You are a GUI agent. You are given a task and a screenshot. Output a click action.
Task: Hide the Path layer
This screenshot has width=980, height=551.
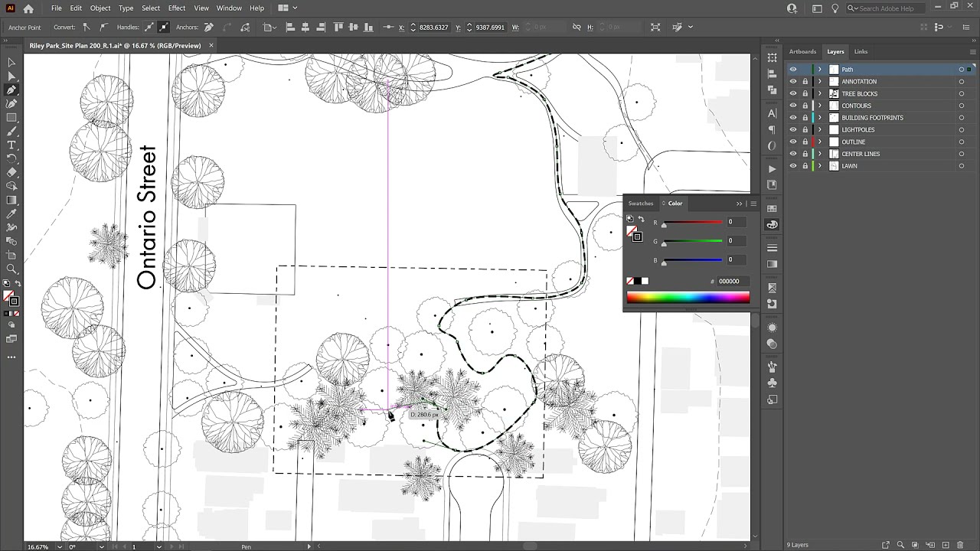click(x=793, y=70)
